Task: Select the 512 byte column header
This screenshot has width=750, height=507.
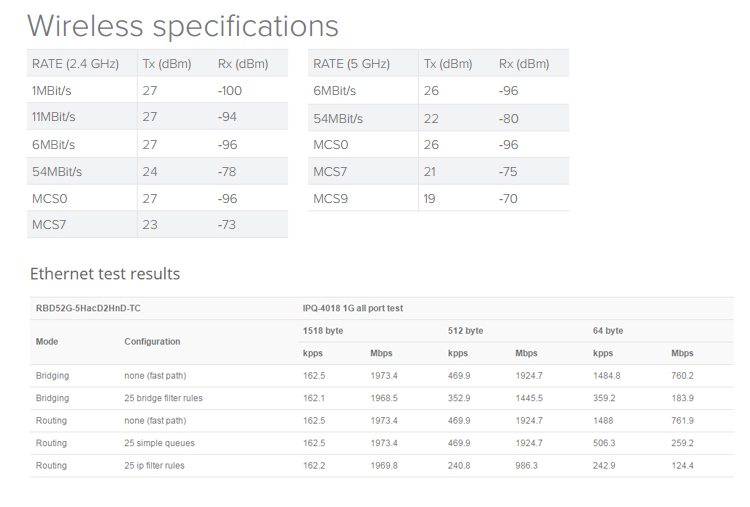Action: 466,330
